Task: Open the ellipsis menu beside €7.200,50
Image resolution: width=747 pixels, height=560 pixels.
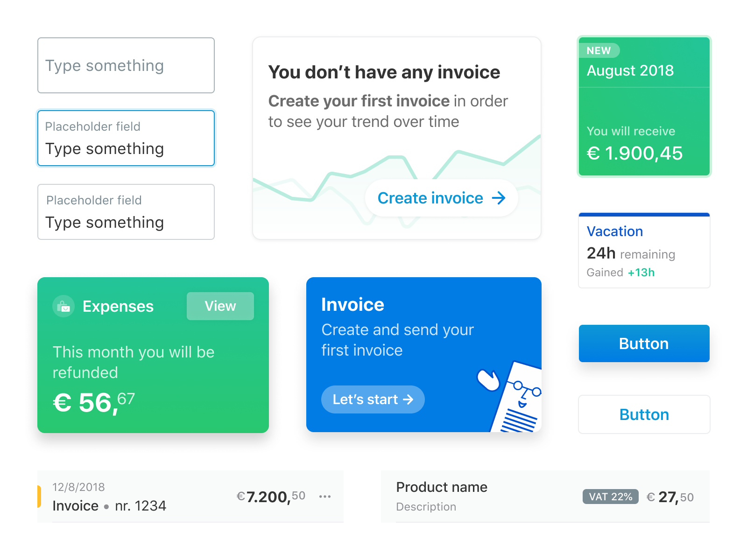Action: [x=325, y=497]
